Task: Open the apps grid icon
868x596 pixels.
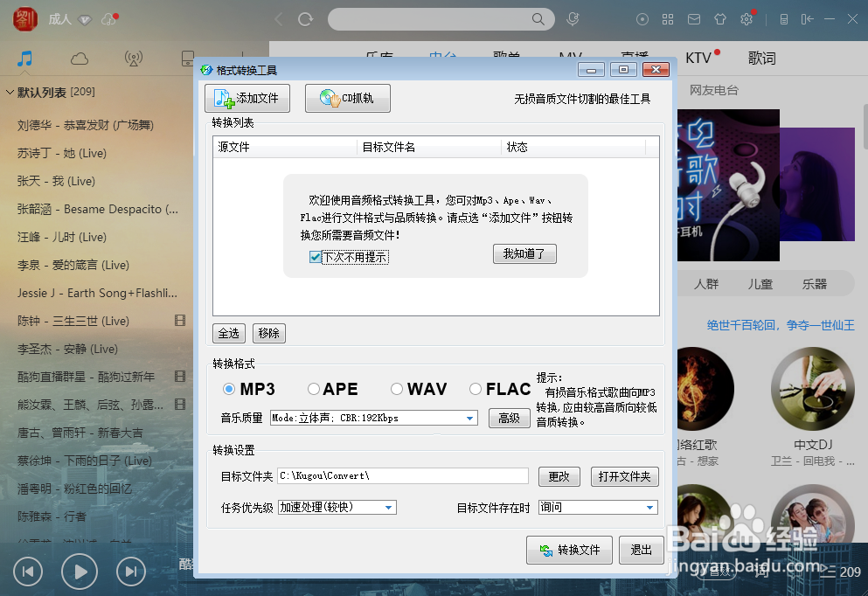Action: pyautogui.click(x=668, y=19)
